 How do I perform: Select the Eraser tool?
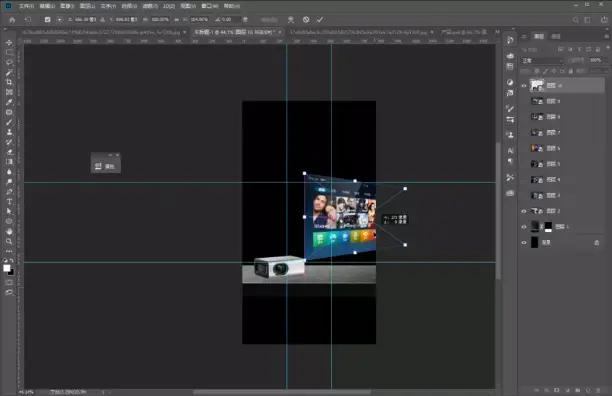[9, 152]
